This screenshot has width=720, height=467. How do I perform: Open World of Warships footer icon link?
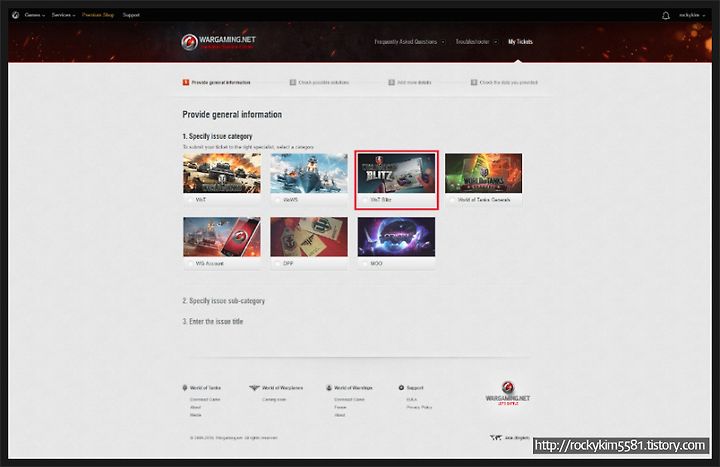point(329,388)
